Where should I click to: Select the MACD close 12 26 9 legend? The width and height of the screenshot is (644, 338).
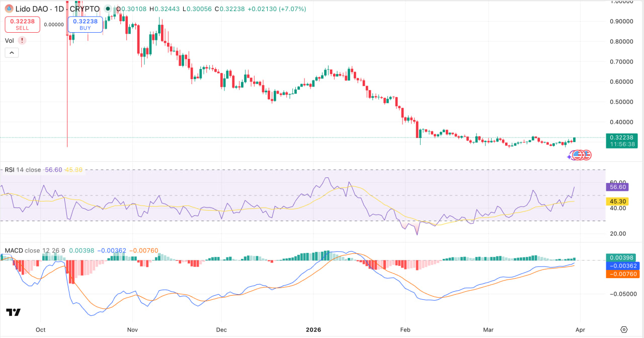35,250
